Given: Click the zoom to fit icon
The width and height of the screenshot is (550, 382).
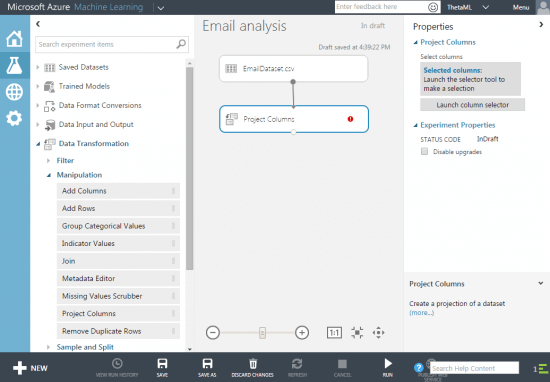Looking at the screenshot, I should (x=357, y=332).
